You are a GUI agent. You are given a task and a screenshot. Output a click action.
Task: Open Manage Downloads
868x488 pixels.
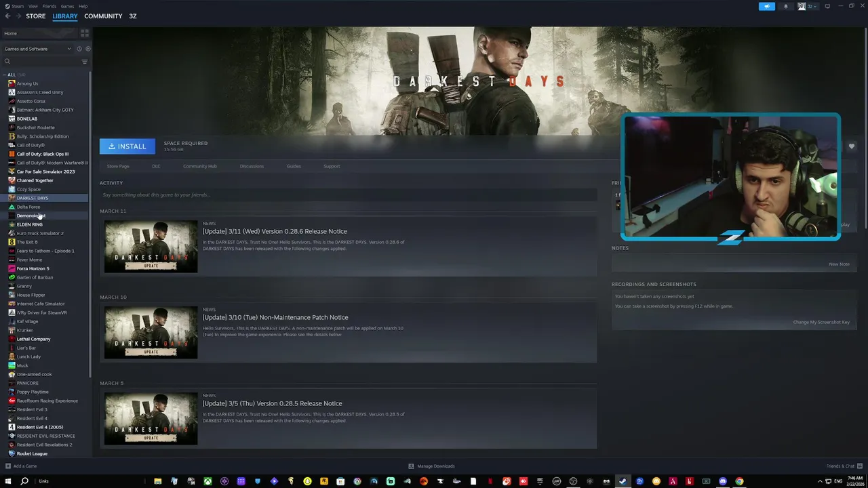coord(432,466)
